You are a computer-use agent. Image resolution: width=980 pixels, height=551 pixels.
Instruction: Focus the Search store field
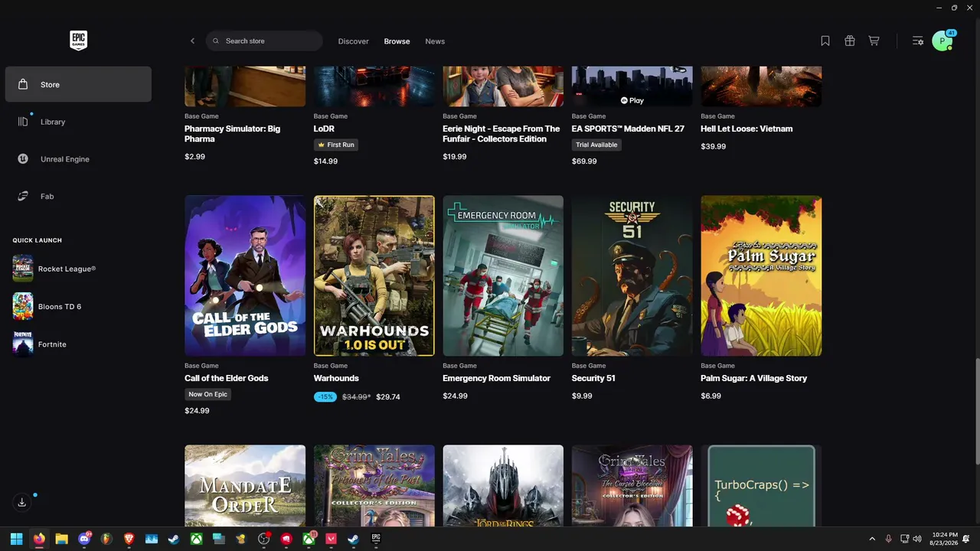click(264, 41)
